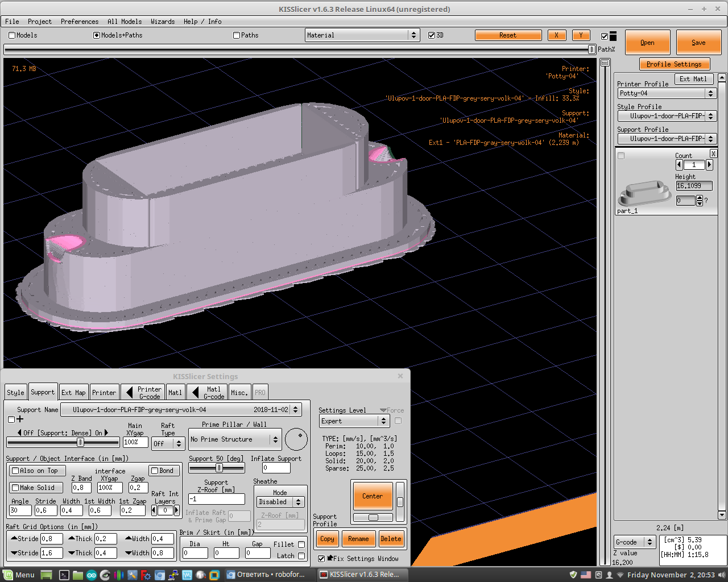
Task: Launch the terminal from the taskbar
Action: [x=64, y=575]
